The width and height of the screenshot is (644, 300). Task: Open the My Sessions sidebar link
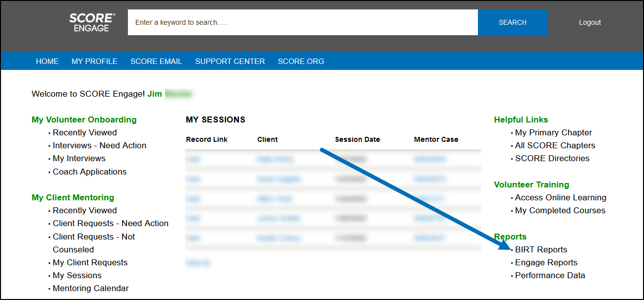77,275
